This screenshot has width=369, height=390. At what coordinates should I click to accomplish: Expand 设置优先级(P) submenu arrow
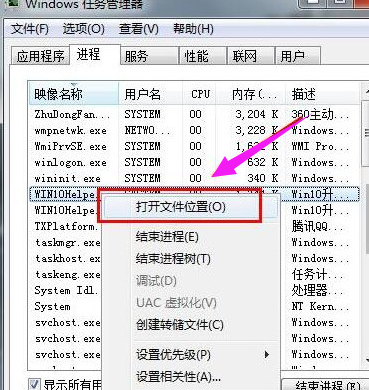pyautogui.click(x=267, y=355)
